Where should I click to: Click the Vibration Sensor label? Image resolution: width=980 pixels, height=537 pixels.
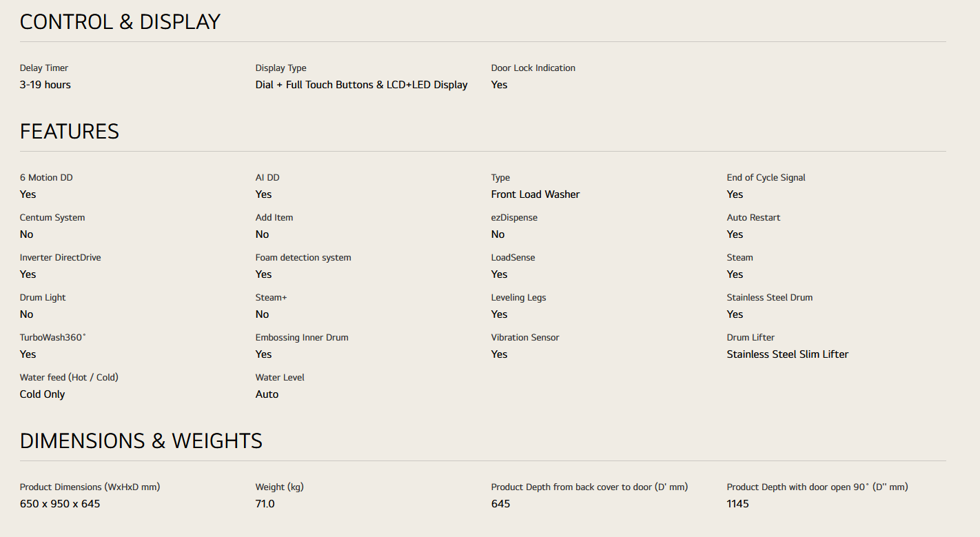pyautogui.click(x=524, y=338)
